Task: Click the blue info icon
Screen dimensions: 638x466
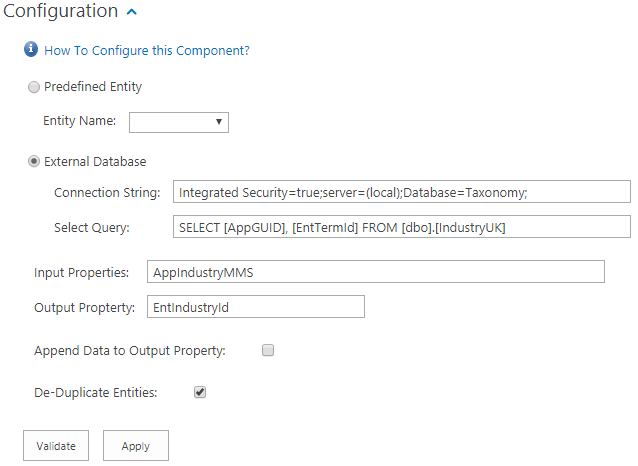Action: [31, 50]
